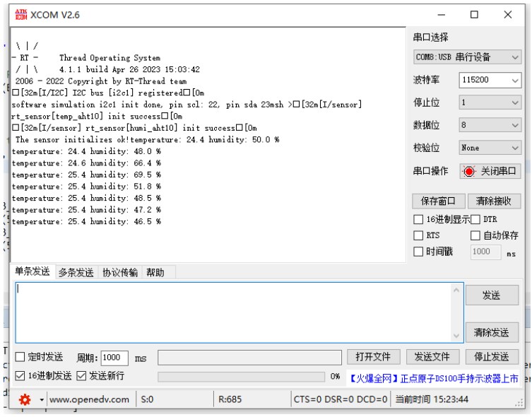Click the 发送文件 button

pos(432,357)
